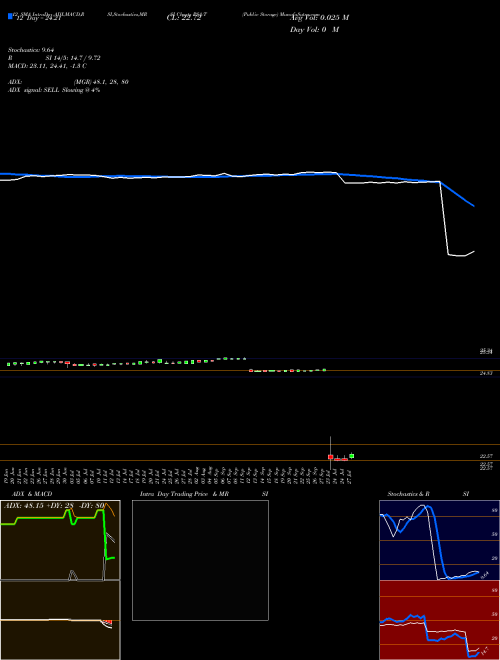Click the 24.33 price axis label
Image resolution: width=500 pixels, height=660 pixels.
[x=485, y=373]
